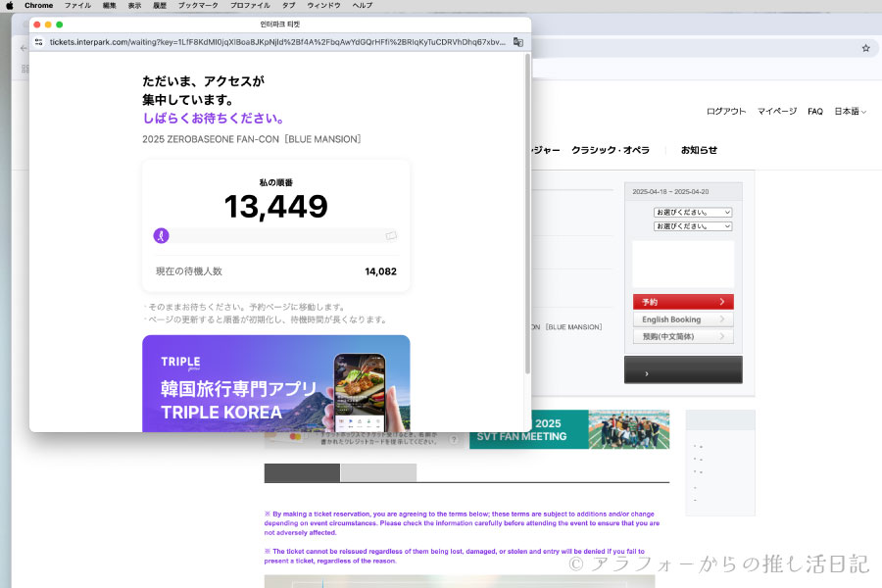Open the 2025 SVT FAN MEETING banner
Viewport: 882px width, 588px height.
(569, 429)
